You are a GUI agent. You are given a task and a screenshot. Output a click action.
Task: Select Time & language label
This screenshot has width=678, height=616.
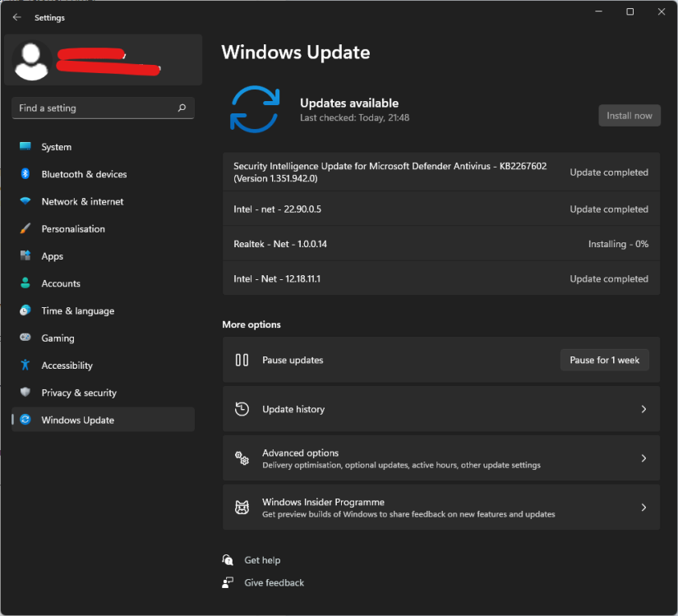78,310
